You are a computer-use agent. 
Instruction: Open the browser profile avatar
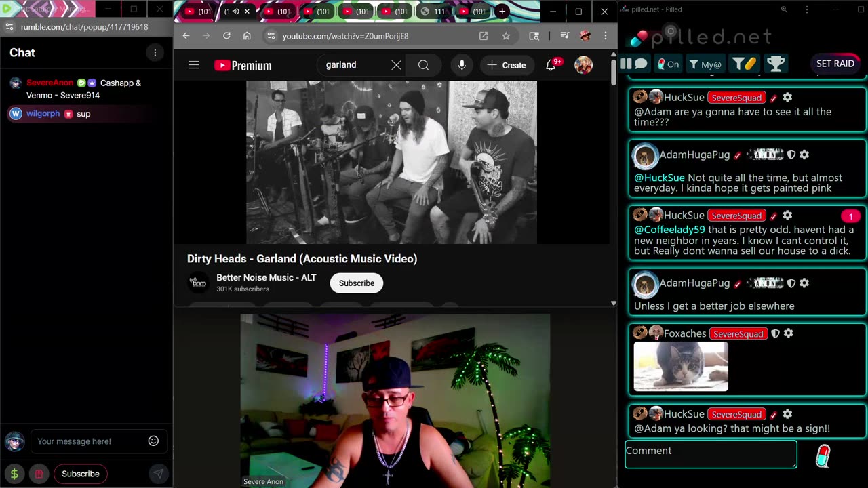coord(585,36)
